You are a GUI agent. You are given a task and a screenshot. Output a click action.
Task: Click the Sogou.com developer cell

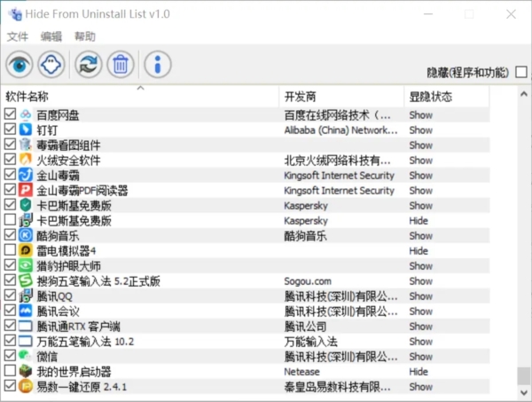[x=308, y=280]
